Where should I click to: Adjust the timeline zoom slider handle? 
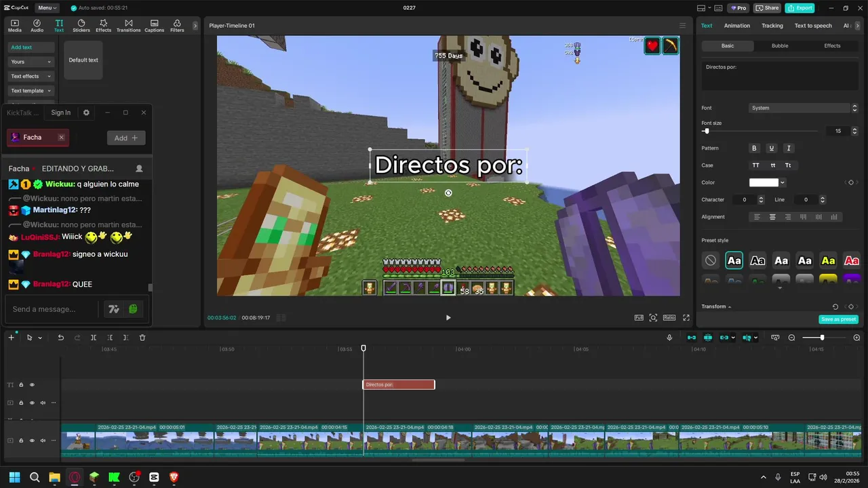click(x=822, y=338)
